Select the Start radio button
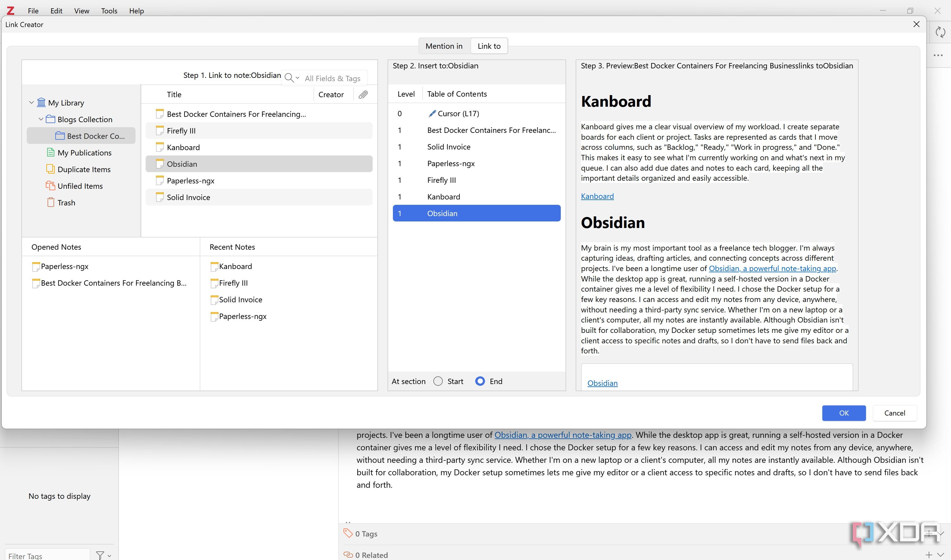951x560 pixels. pyautogui.click(x=438, y=381)
